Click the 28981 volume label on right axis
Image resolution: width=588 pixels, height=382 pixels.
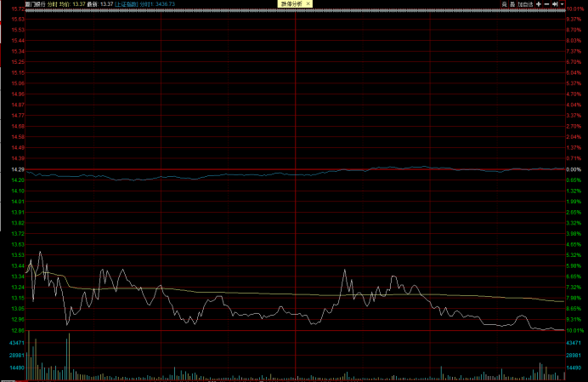pyautogui.click(x=574, y=356)
